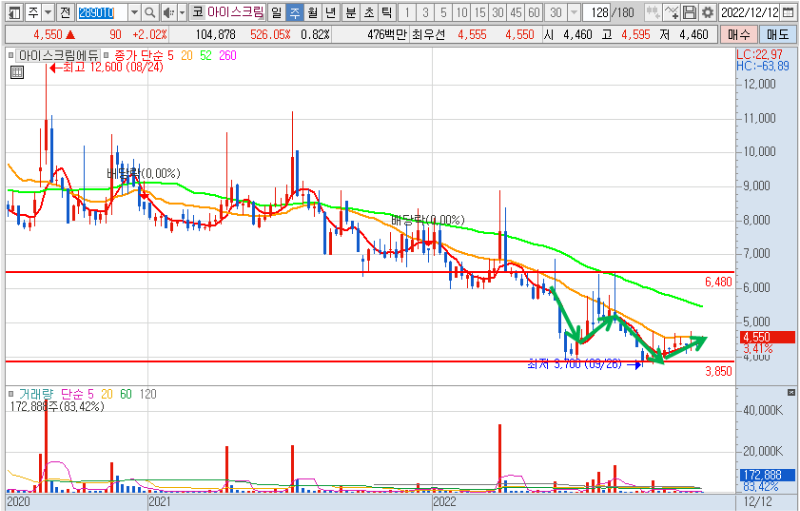Open chart settings gear
Viewport: 800px width, 511px height.
coord(707,12)
